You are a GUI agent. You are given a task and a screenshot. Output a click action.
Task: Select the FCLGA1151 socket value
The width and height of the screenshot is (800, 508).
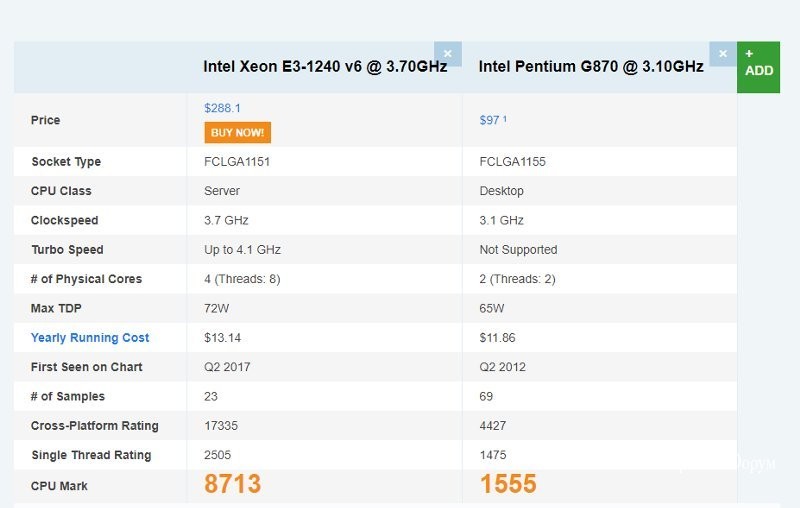237,162
